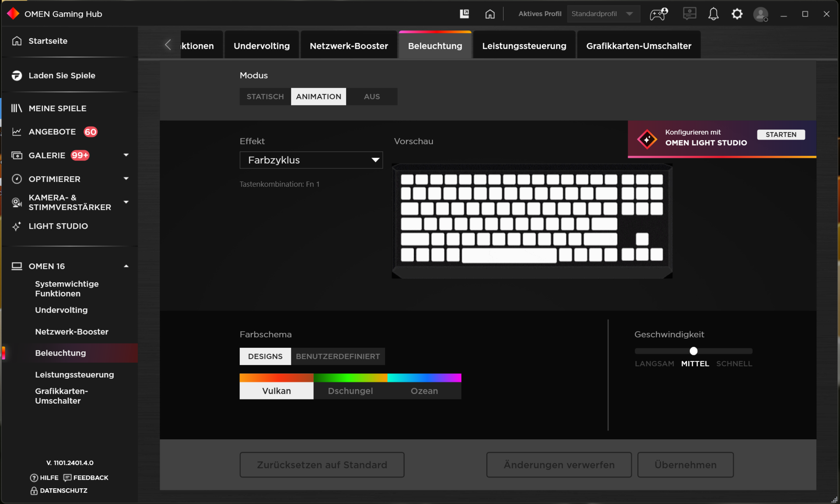840x504 pixels.
Task: Switch to the Netzwerk-Booster tab
Action: 349,46
